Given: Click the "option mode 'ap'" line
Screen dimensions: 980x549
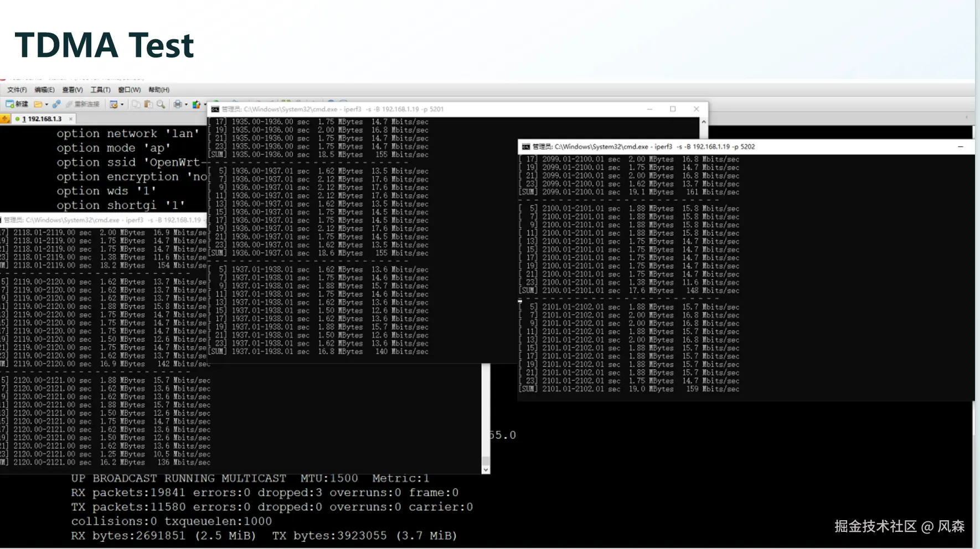Looking at the screenshot, I should [x=114, y=148].
